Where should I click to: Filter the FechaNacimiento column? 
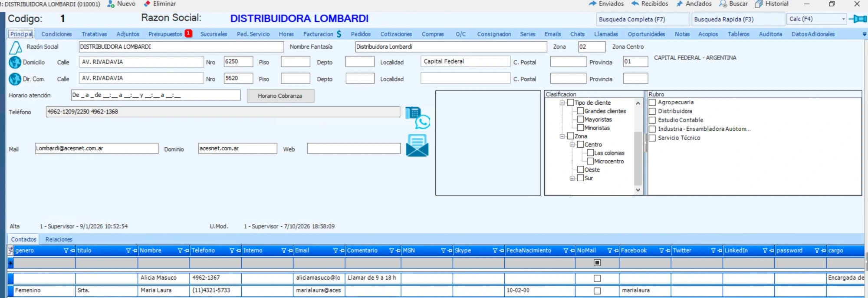(566, 251)
